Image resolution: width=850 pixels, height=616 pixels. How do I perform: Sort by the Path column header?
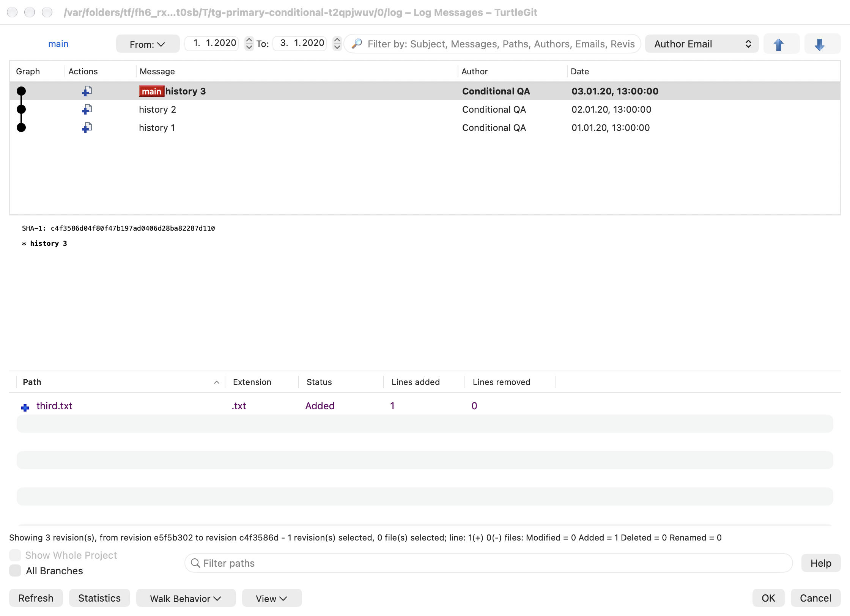121,382
